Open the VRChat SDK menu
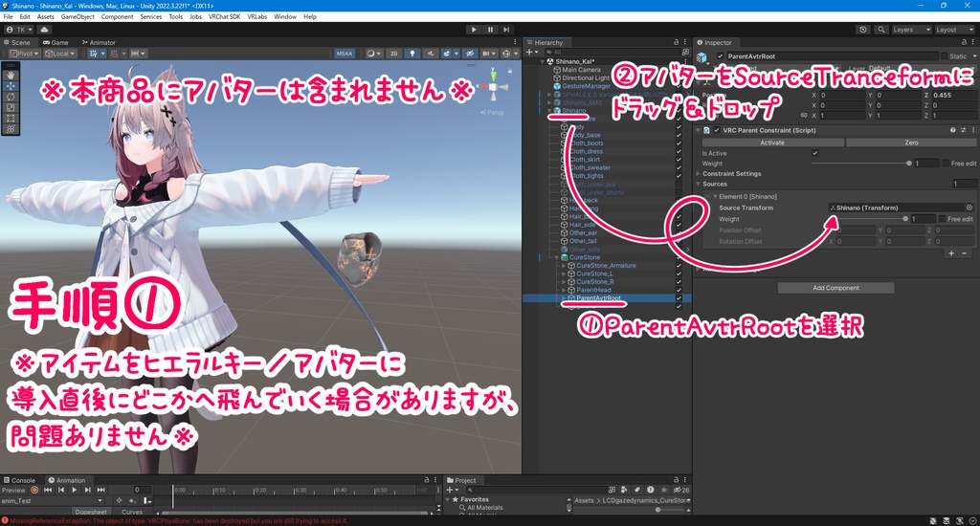 (224, 17)
